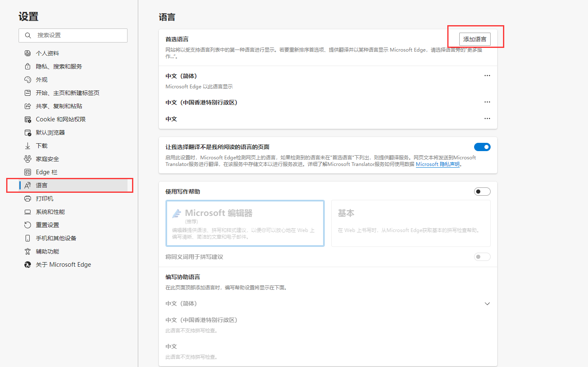Open more options for 中文（中国香港特别行政区）

[487, 102]
